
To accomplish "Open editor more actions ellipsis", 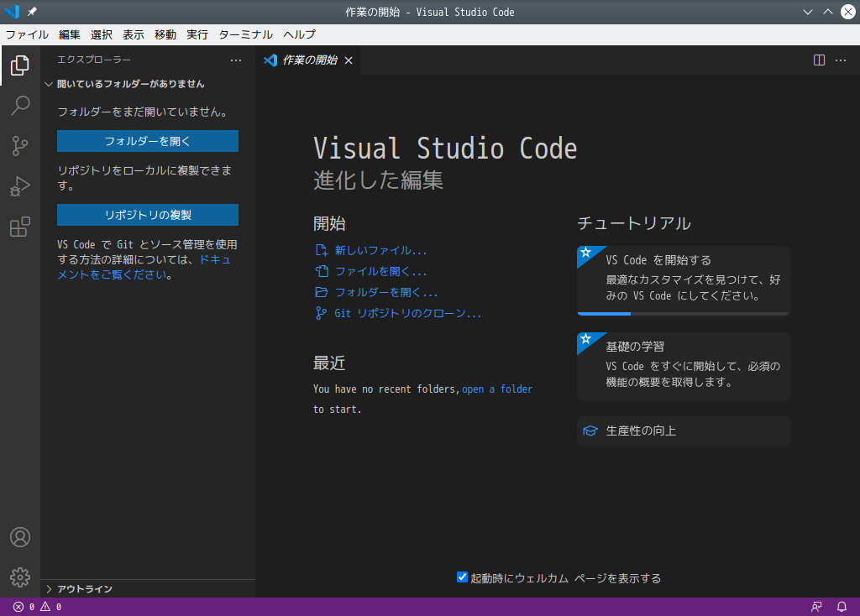I will coord(840,60).
